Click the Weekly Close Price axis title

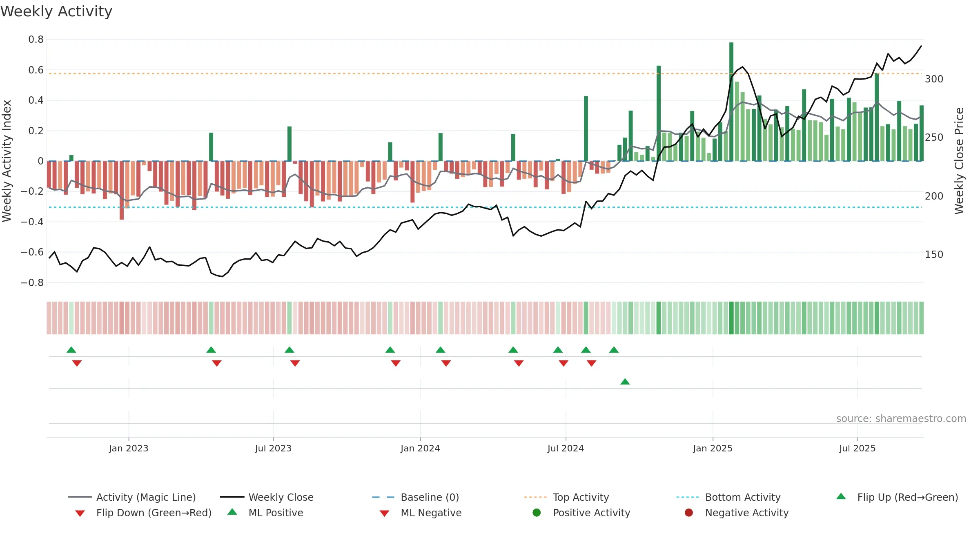(x=959, y=161)
